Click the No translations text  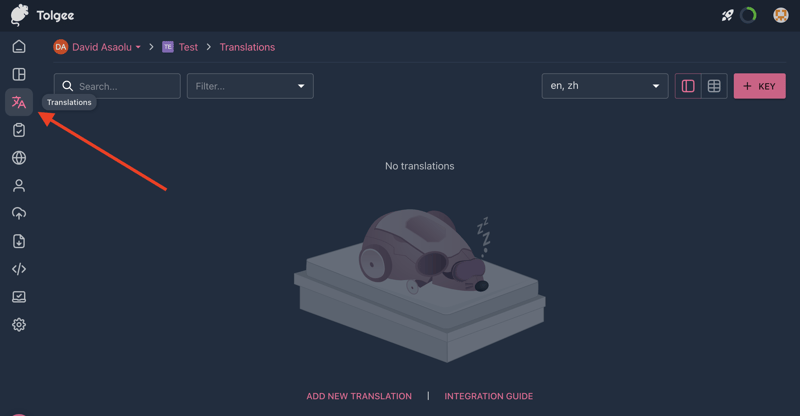pyautogui.click(x=419, y=166)
